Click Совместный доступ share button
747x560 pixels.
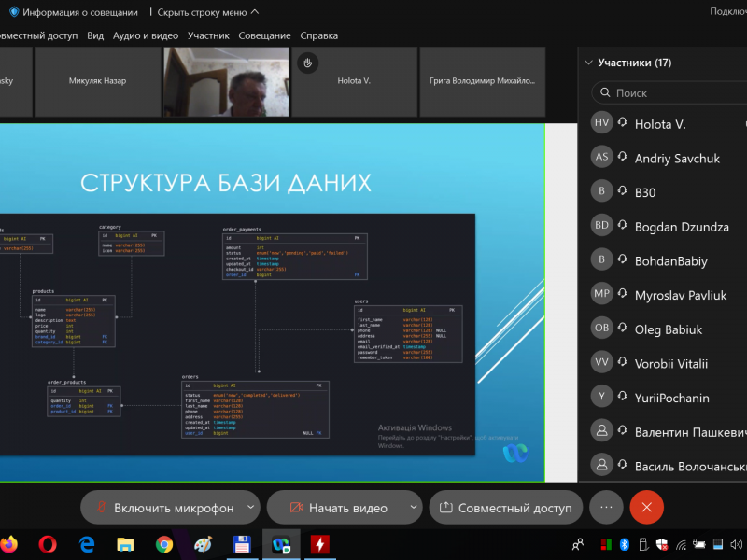pyautogui.click(x=505, y=508)
